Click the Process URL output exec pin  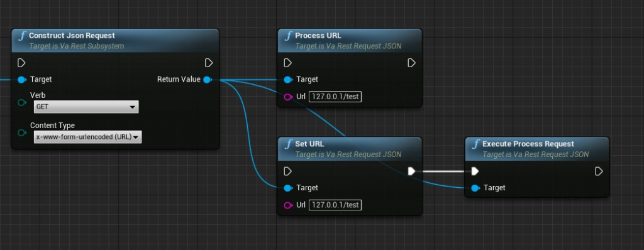coord(411,63)
